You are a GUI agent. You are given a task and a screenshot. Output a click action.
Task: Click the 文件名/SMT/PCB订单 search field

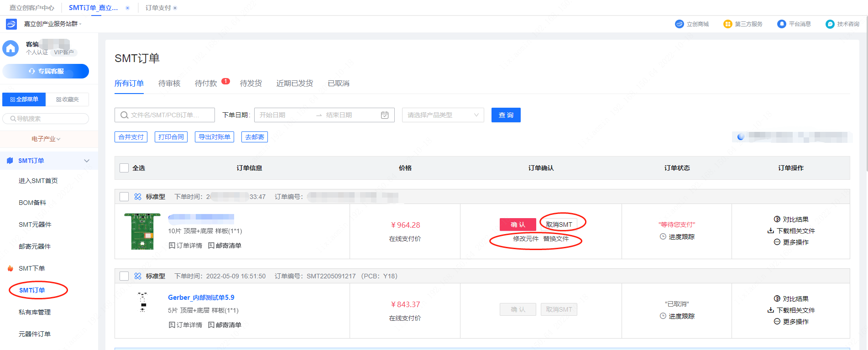coord(165,115)
